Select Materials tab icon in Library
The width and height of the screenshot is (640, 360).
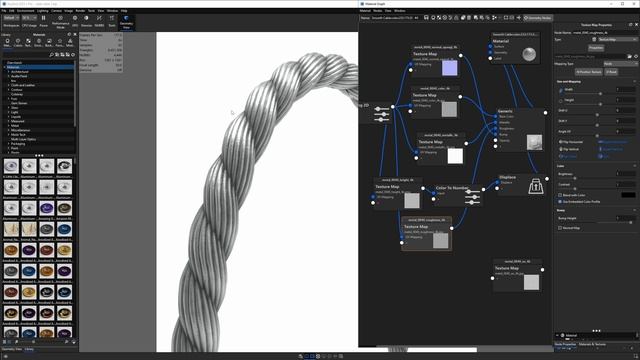coord(7,42)
